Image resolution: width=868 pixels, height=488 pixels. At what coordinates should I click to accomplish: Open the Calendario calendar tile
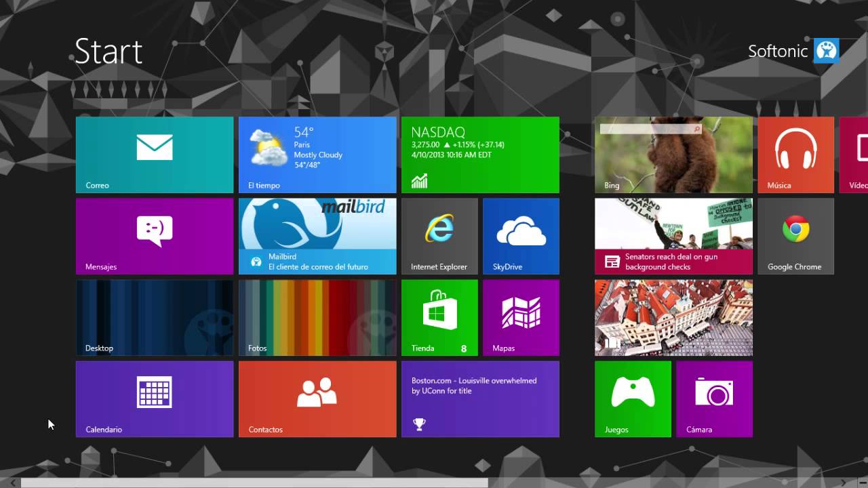155,399
